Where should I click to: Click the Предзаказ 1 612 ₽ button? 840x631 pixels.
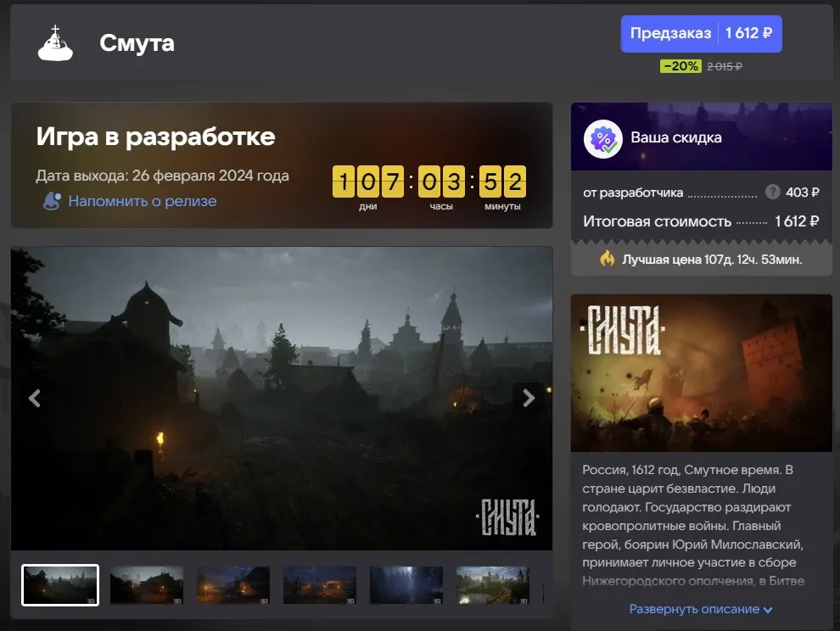[701, 34]
